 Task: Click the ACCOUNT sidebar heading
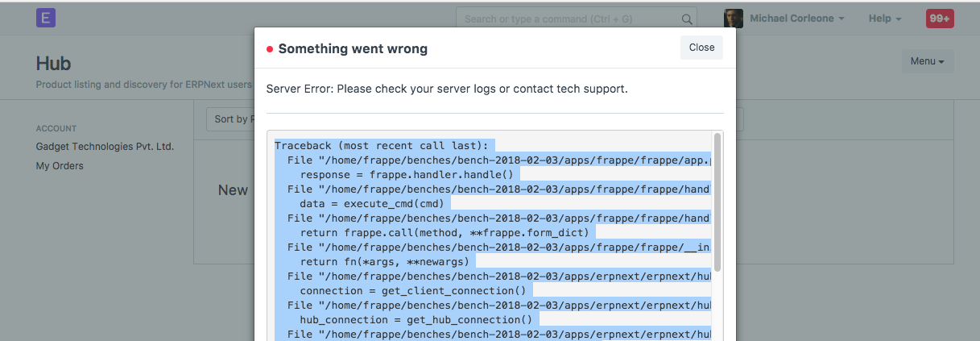point(56,128)
